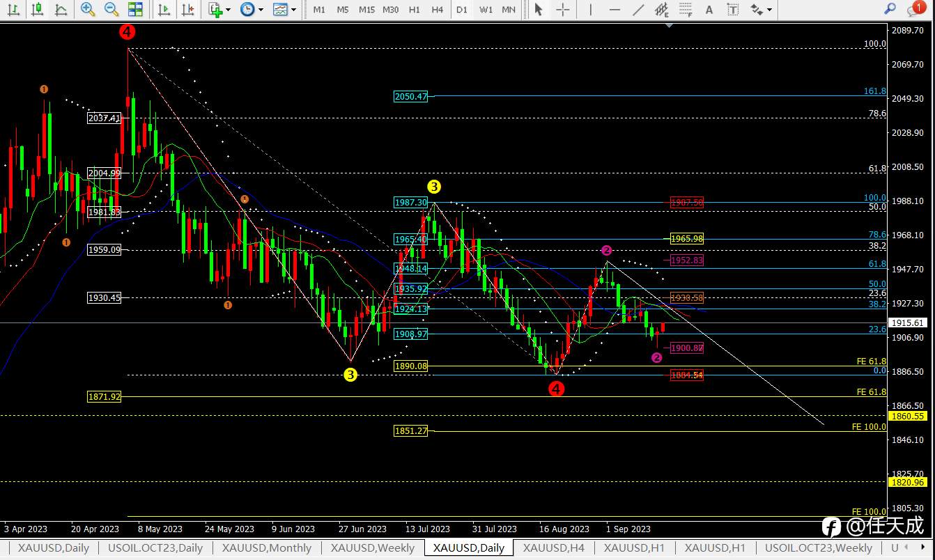Click the 2050.47 Fibonacci price label
This screenshot has width=935, height=560.
[x=411, y=97]
